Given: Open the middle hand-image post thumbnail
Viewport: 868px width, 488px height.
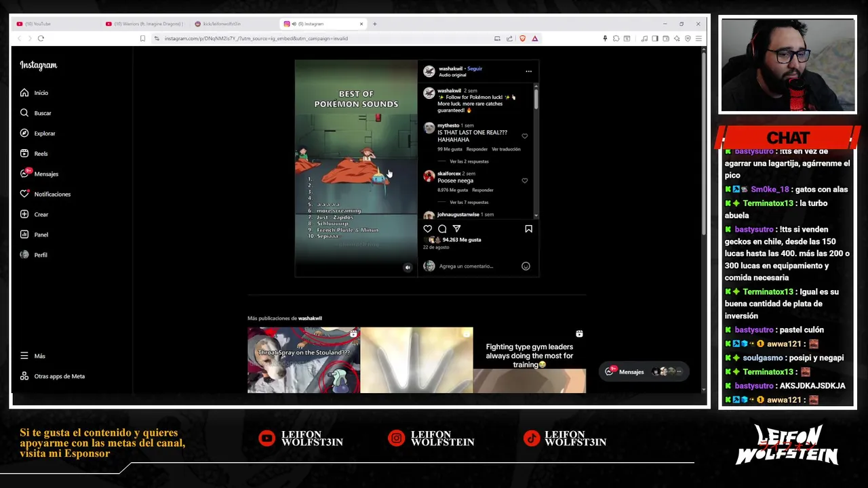Looking at the screenshot, I should click(x=416, y=360).
